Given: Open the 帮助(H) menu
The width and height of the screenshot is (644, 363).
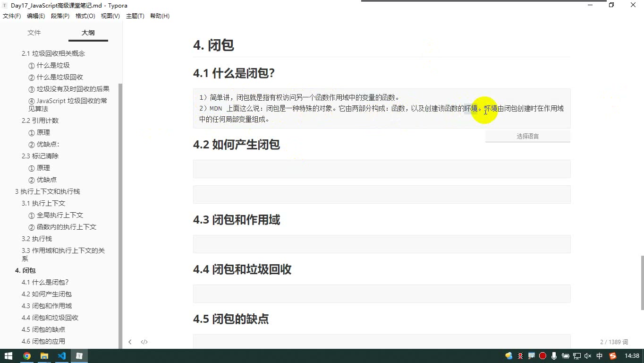Looking at the screenshot, I should coord(160,16).
